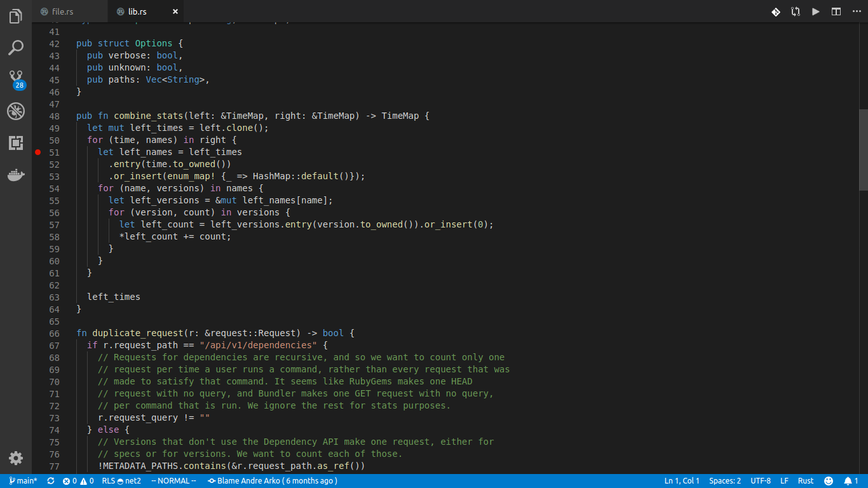
Task: Click r.request_query on line 73
Action: [138, 418]
